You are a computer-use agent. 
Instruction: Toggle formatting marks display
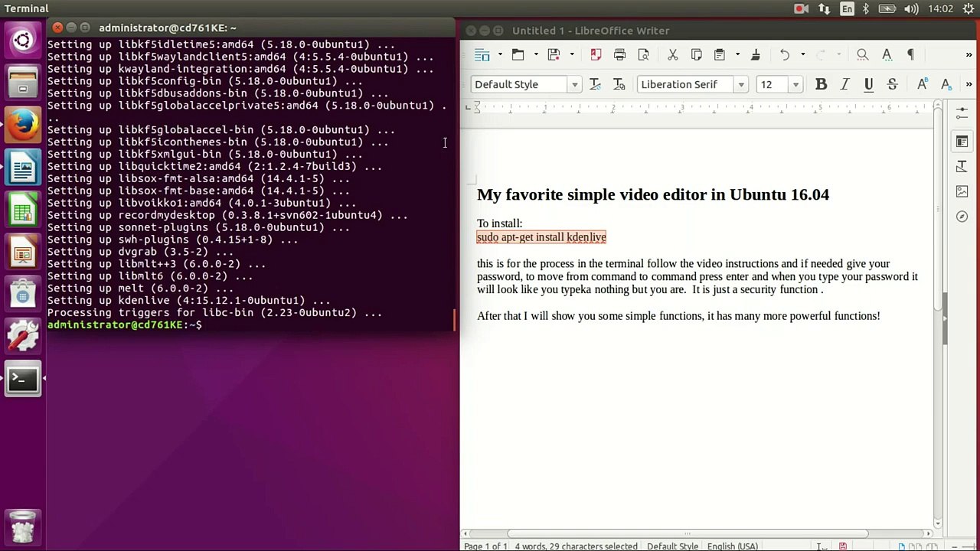910,54
